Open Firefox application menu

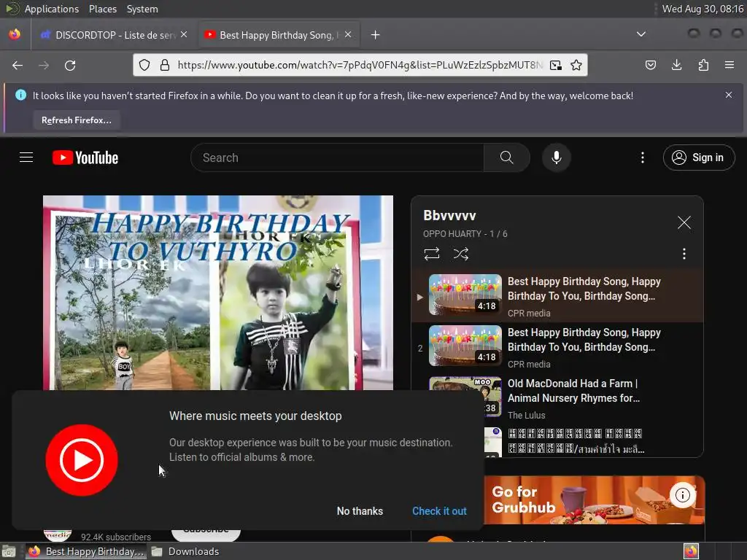coord(729,65)
